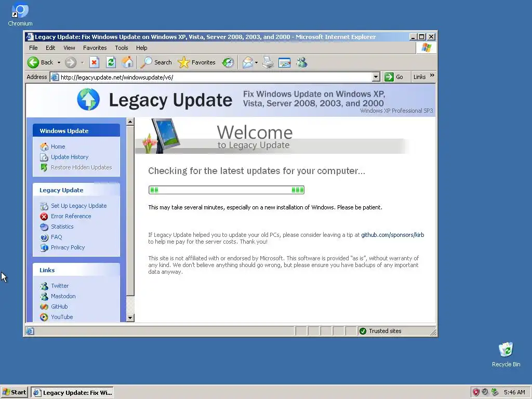Viewport: 532px width, 399px height.
Task: Open History pane icon
Action: 228,62
